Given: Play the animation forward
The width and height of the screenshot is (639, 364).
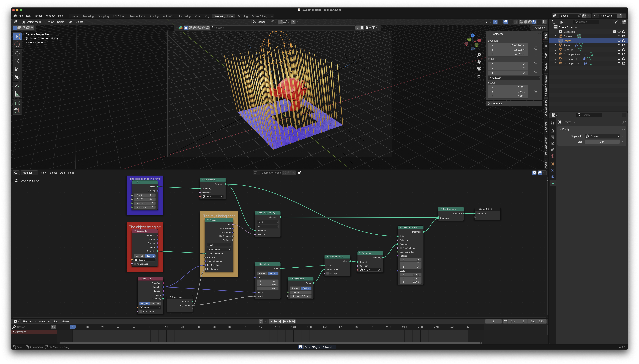Looking at the screenshot, I should click(284, 321).
